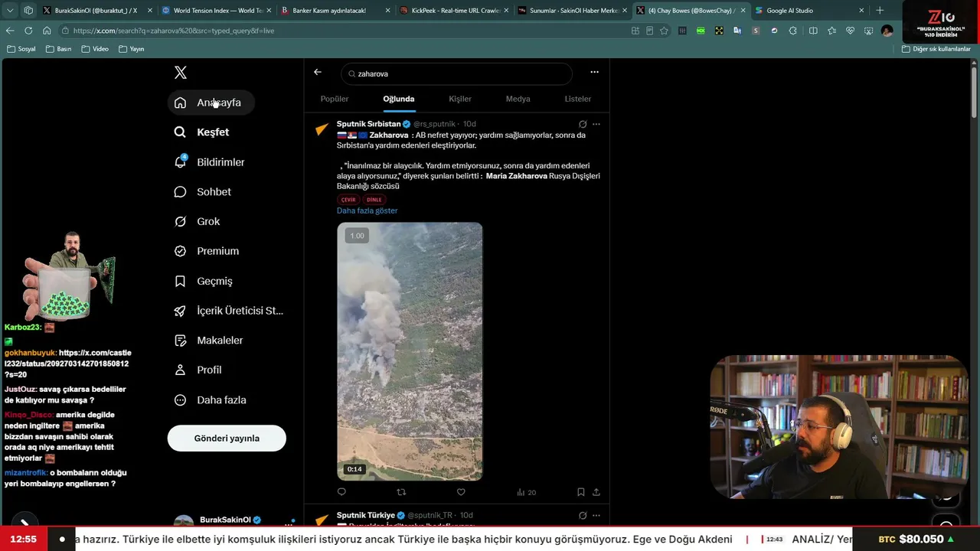Screen dimensions: 980x551
Task: Switch to World Tension Index browser tab
Action: click(x=215, y=11)
